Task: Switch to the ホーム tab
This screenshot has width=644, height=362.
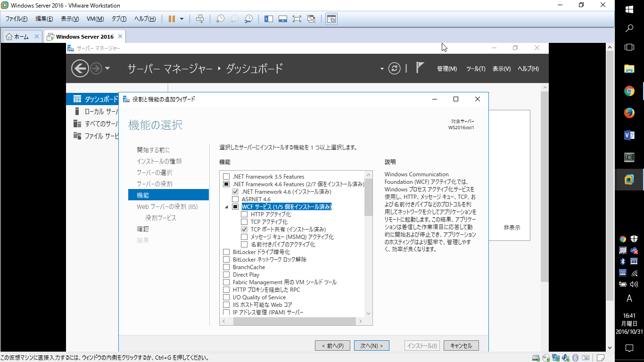Action: pos(18,37)
